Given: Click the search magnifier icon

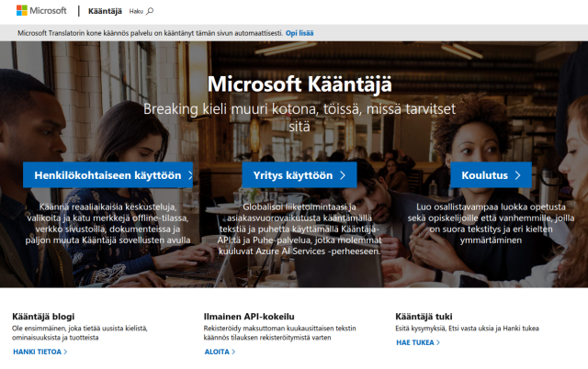Looking at the screenshot, I should tap(151, 12).
